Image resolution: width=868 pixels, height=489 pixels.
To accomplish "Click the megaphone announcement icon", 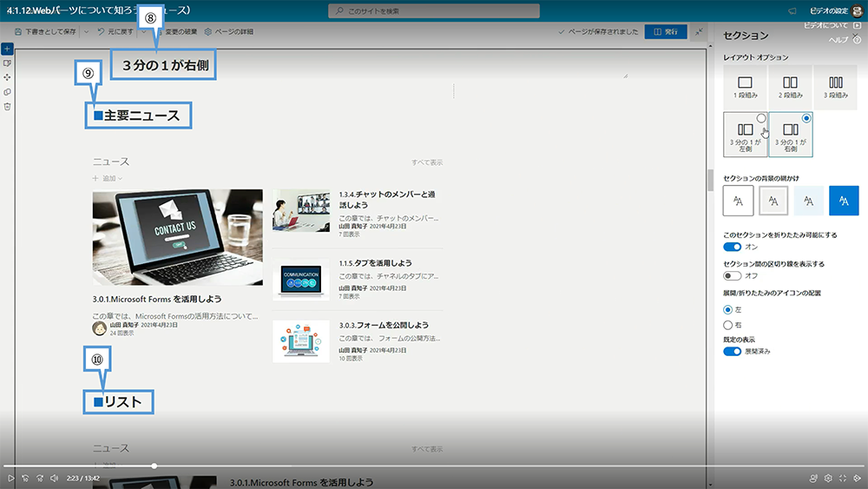I will click(792, 10).
